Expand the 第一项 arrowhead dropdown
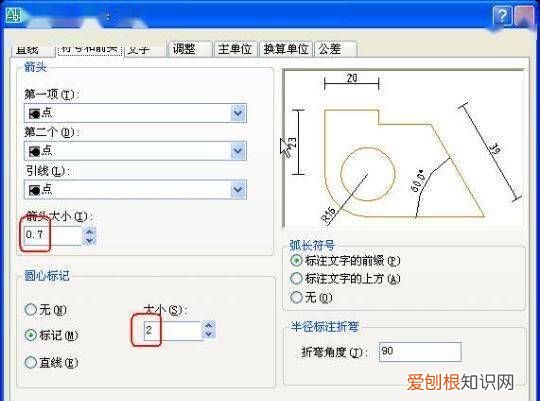Image resolution: width=540 pixels, height=401 pixels. tap(238, 113)
